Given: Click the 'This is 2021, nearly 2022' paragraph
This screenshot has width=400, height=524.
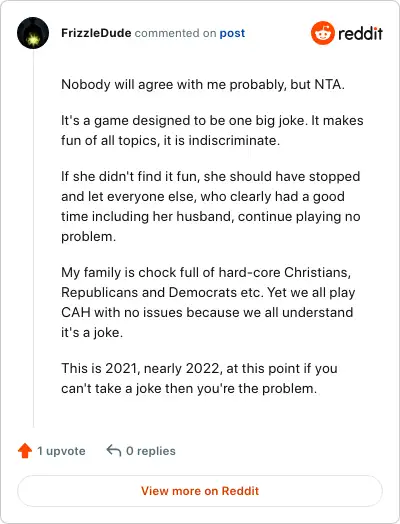Looking at the screenshot, I should [x=199, y=378].
